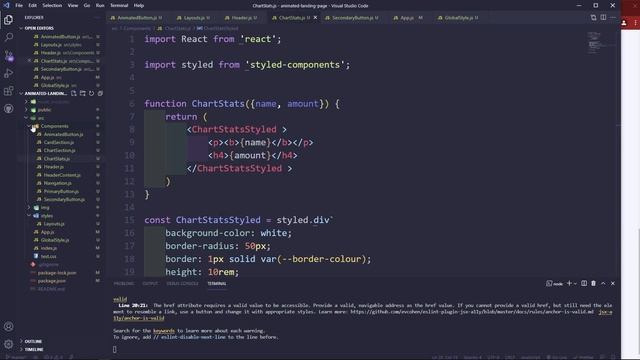Click New Folder icon in project header
640x360 pixels.
pyautogui.click(x=83, y=93)
